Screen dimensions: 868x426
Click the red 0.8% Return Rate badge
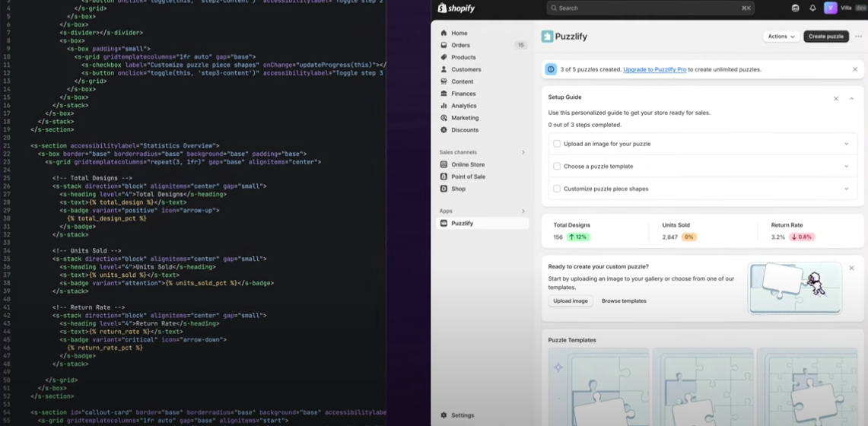[802, 237]
